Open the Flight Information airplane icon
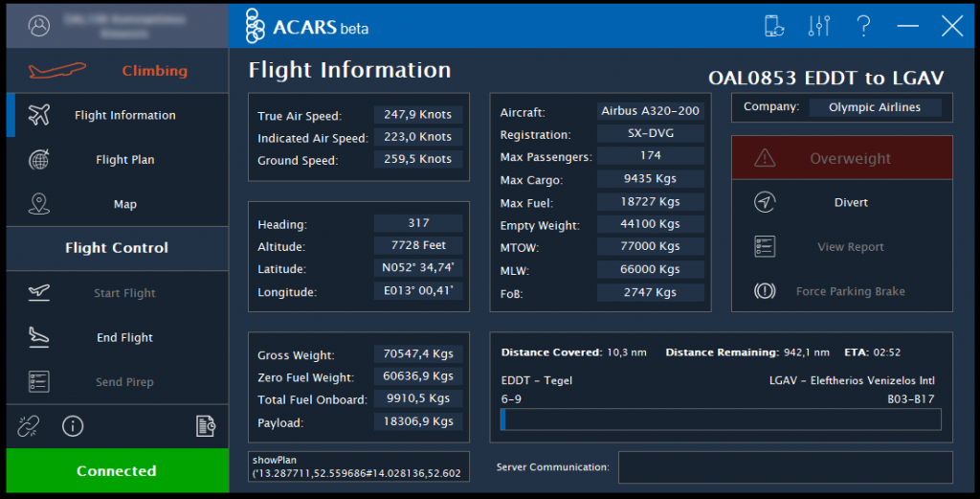 [38, 115]
